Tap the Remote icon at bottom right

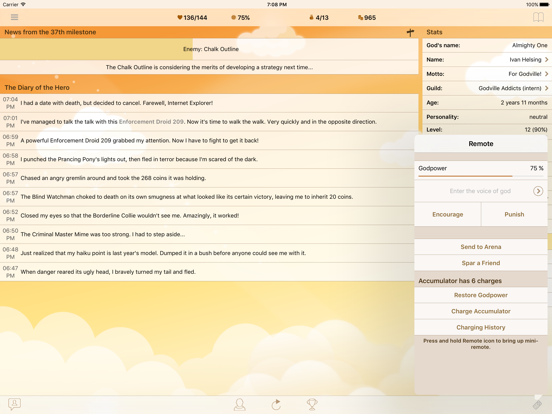coord(538,404)
